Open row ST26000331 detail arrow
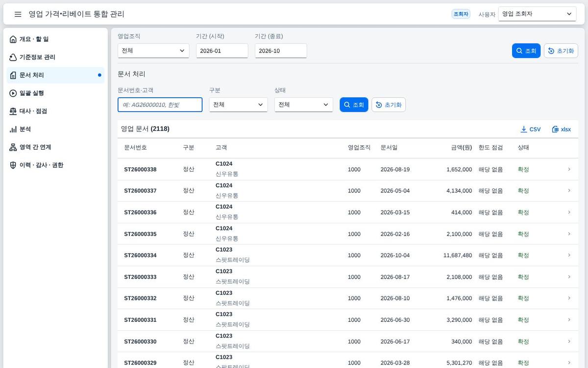This screenshot has height=368, width=588. click(569, 320)
